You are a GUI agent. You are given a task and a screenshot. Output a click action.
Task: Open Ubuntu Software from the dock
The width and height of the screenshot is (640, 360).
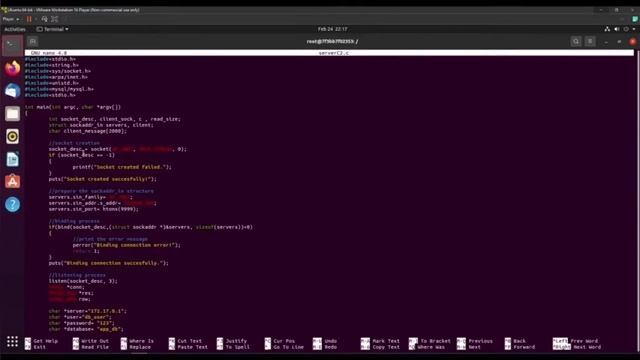point(12,182)
